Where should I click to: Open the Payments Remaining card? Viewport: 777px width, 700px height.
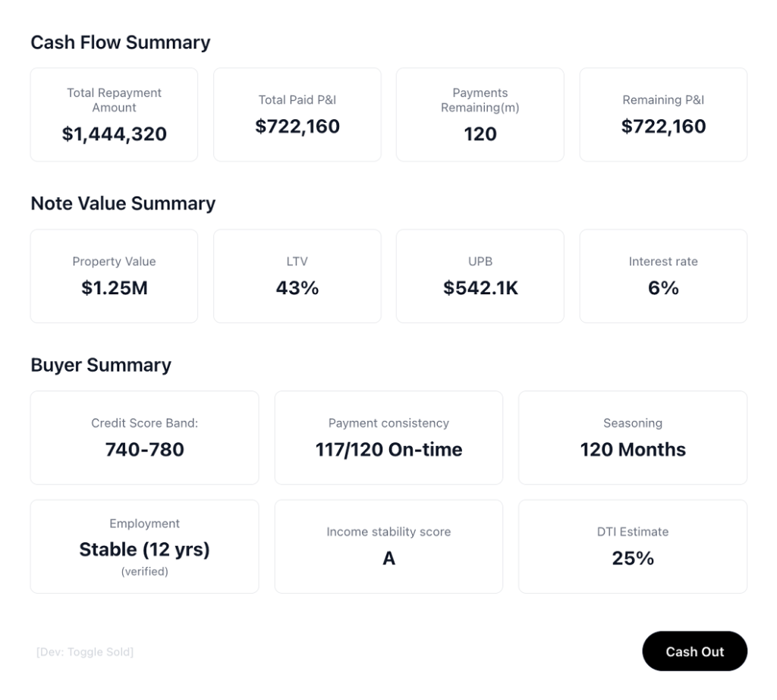(x=480, y=114)
